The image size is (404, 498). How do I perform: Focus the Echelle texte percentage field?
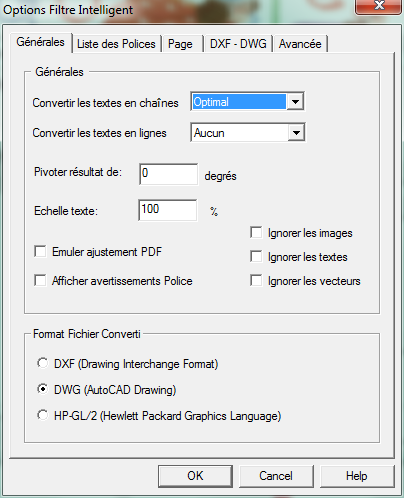pos(168,210)
